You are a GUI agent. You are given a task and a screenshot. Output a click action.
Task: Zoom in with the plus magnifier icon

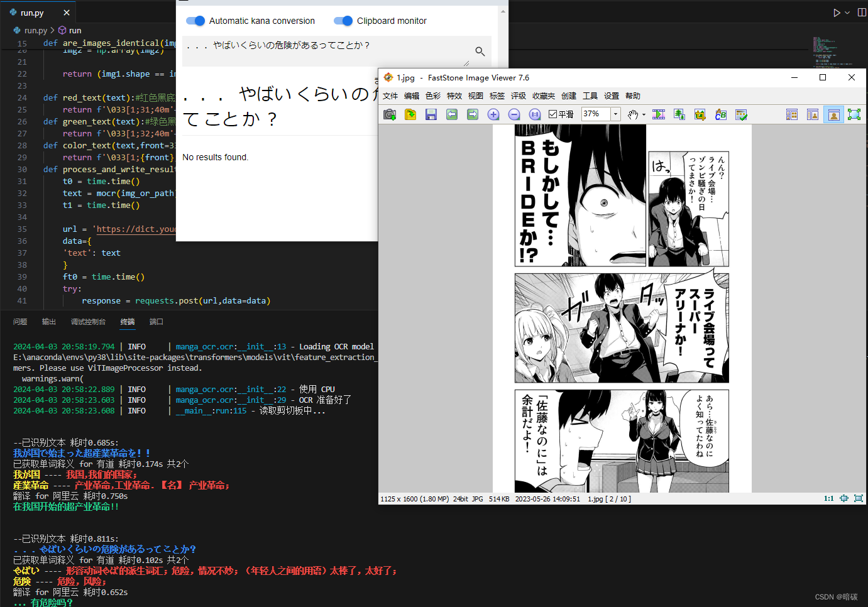[493, 114]
